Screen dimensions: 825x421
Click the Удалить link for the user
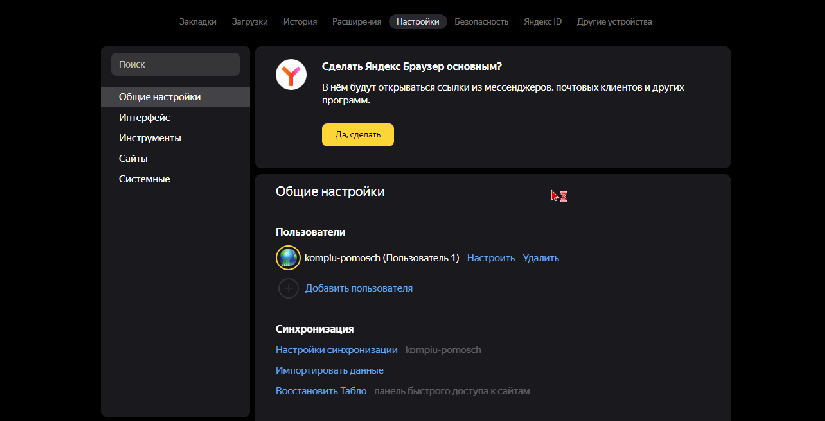(541, 258)
